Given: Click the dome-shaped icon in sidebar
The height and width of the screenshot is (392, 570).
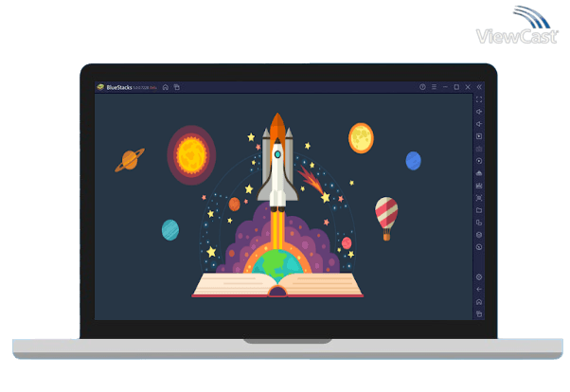Looking at the screenshot, I should 479,173.
